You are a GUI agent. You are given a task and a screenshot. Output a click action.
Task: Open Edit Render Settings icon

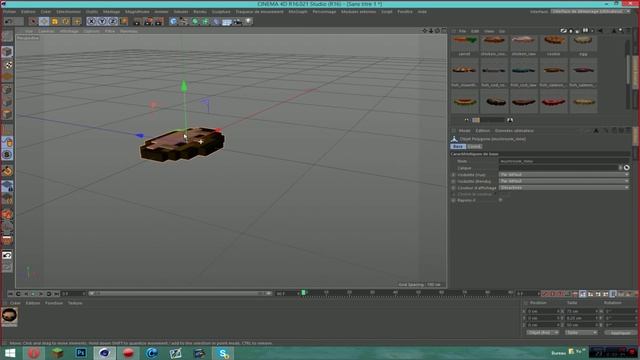pyautogui.click(x=159, y=21)
